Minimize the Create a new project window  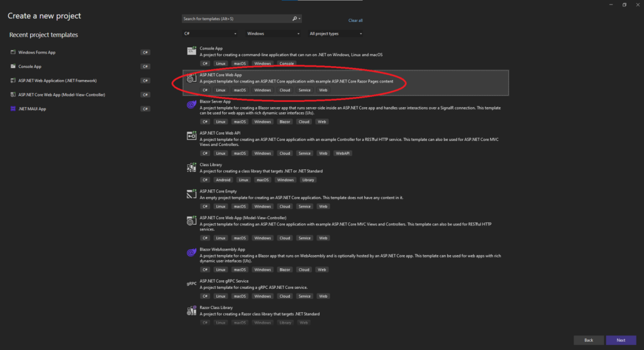coord(611,5)
